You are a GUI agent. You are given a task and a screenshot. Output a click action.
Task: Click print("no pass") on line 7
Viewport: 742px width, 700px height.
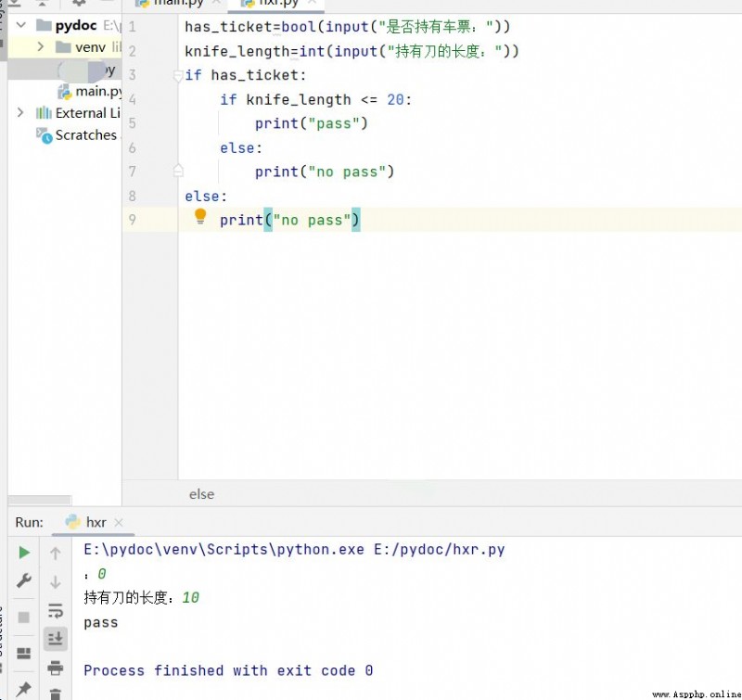(325, 172)
